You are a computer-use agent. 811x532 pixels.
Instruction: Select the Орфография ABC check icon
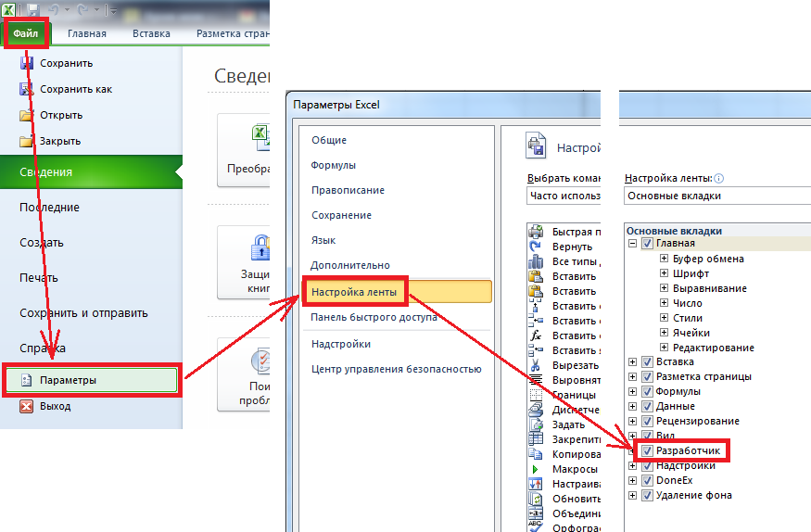[x=536, y=526]
